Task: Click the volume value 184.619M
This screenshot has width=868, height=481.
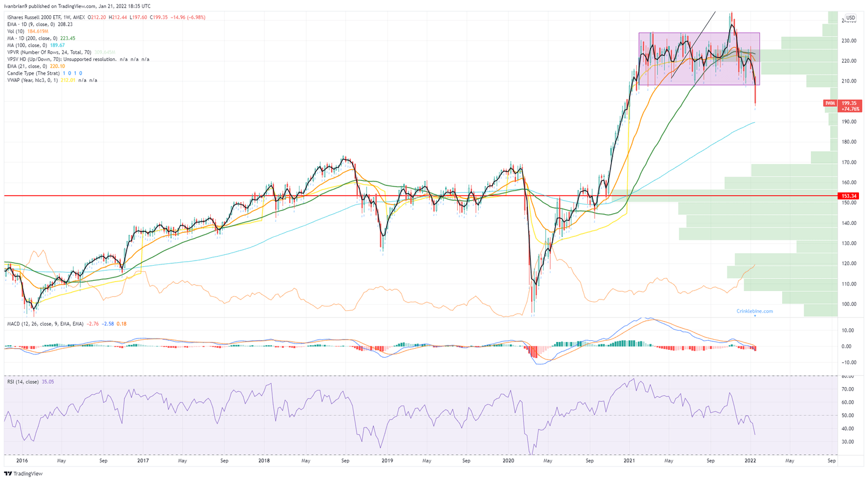Action: tap(38, 32)
